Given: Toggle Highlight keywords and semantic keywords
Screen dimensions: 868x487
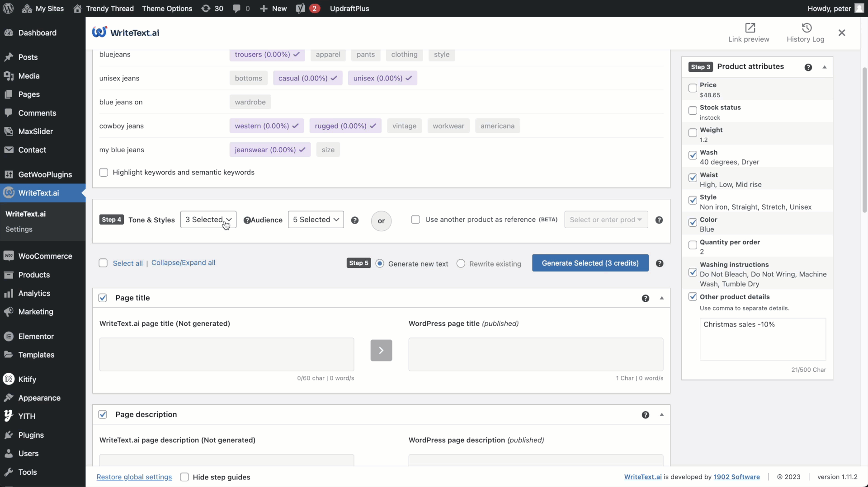Looking at the screenshot, I should [x=104, y=173].
